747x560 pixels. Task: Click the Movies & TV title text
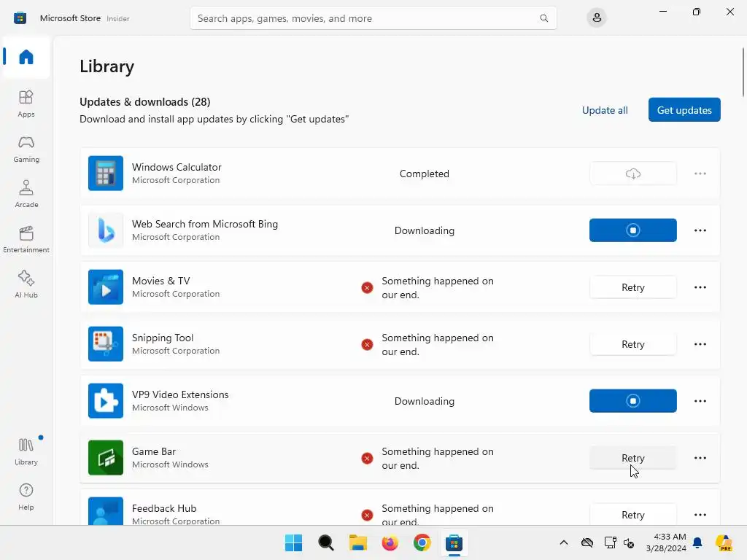[x=161, y=281]
